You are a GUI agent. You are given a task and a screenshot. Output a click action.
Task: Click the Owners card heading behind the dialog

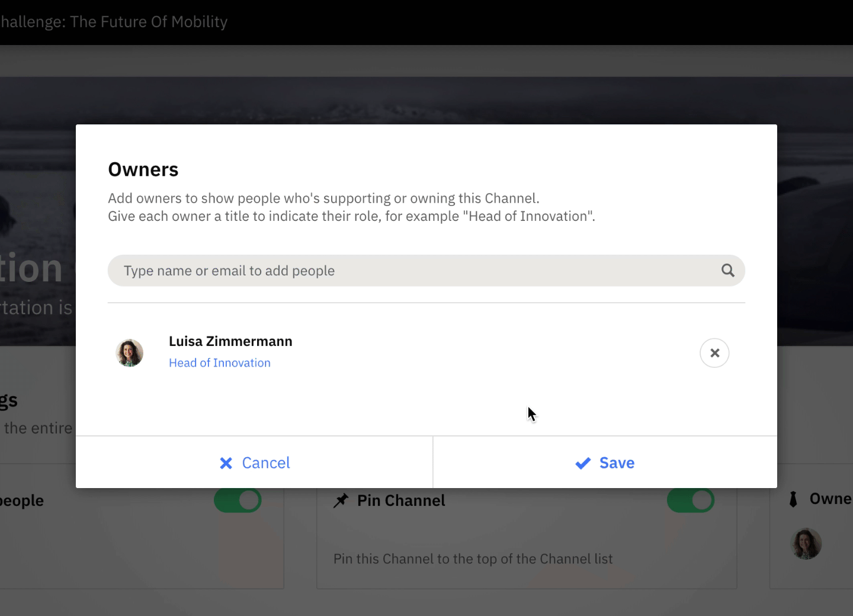pyautogui.click(x=831, y=499)
